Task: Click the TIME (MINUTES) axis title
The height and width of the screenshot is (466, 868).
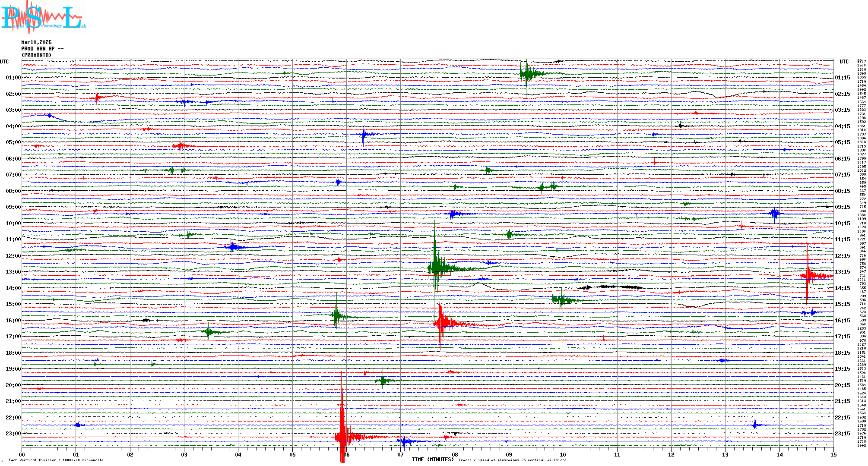Action: (x=433, y=460)
